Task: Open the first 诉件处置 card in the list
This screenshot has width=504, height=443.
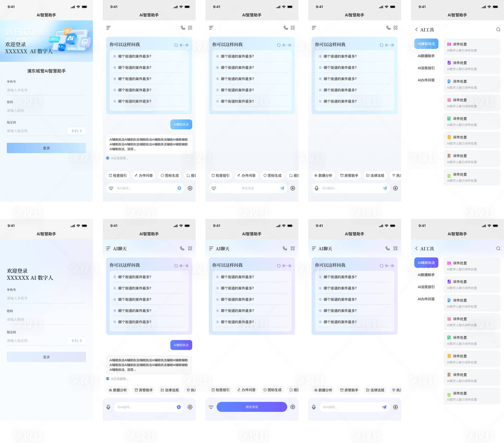Action: (x=472, y=47)
